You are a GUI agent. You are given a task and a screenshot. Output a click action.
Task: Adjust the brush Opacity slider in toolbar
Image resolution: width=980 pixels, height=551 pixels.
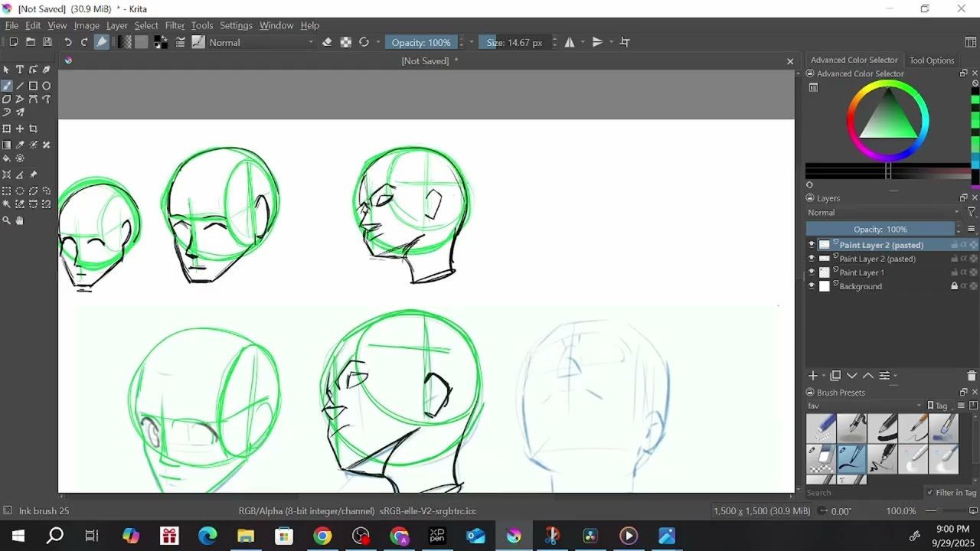tap(421, 42)
